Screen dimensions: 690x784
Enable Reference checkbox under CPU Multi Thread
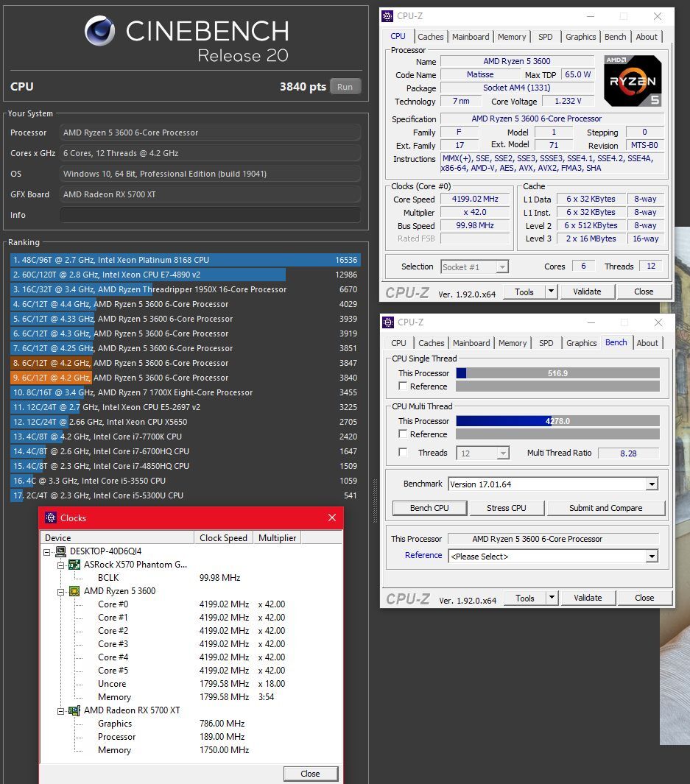coord(403,434)
